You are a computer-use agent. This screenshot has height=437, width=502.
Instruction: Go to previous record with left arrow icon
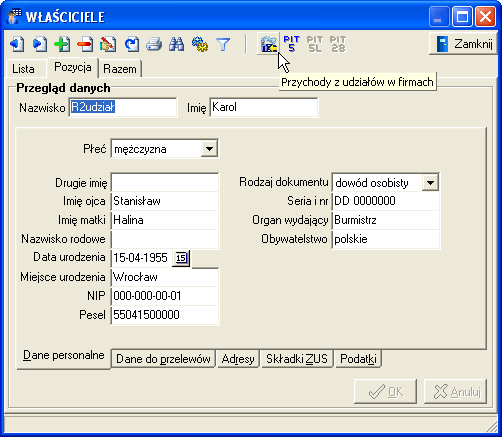[17, 44]
